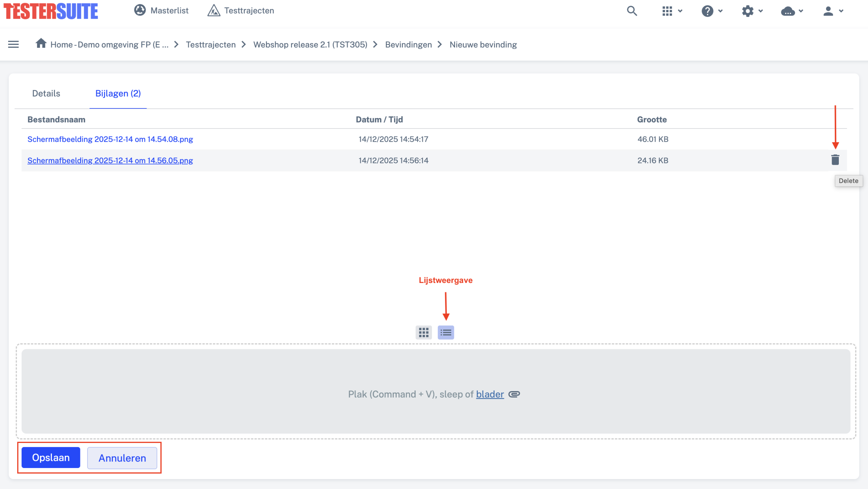The image size is (868, 489).
Task: Click the Bevindingen breadcrumb item
Action: tap(408, 45)
